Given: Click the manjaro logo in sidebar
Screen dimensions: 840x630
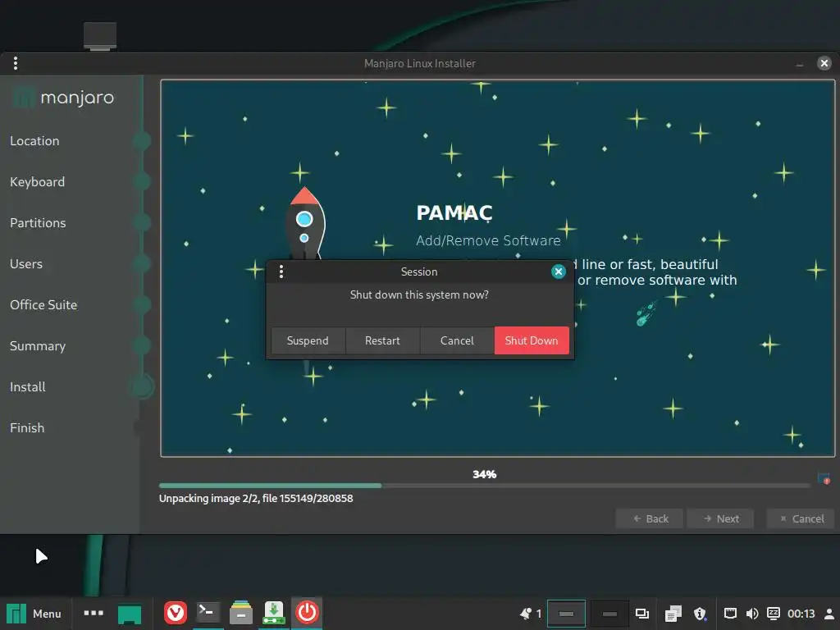Looking at the screenshot, I should pyautogui.click(x=64, y=98).
